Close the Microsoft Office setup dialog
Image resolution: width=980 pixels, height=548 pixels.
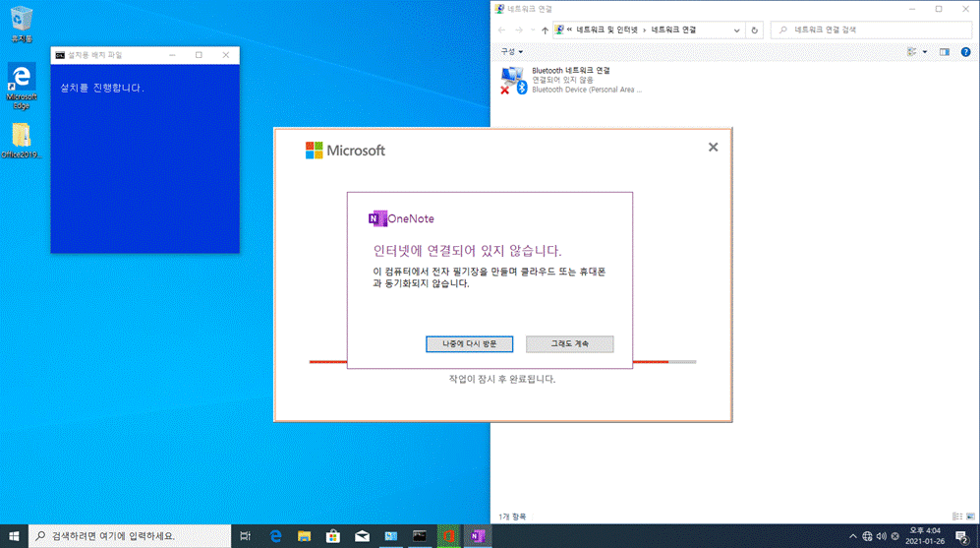click(713, 147)
